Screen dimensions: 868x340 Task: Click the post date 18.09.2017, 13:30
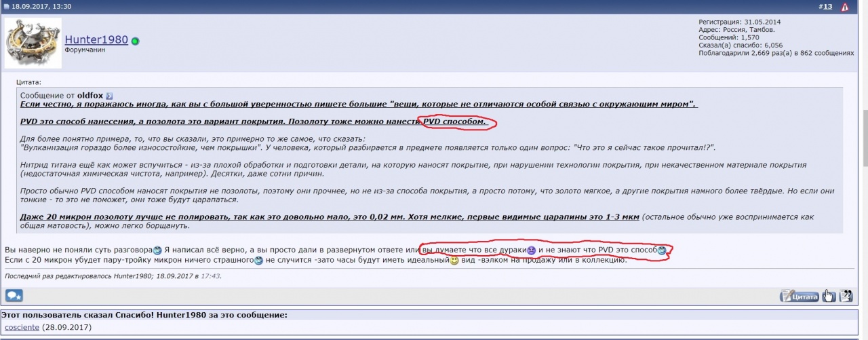coord(41,7)
